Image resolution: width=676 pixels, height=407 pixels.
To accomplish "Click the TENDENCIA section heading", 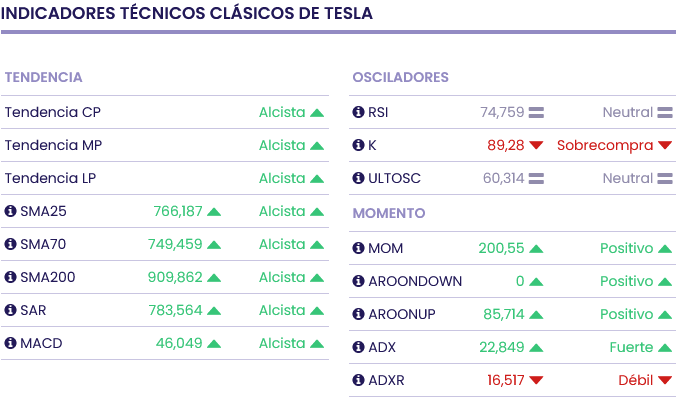I will pos(43,77).
